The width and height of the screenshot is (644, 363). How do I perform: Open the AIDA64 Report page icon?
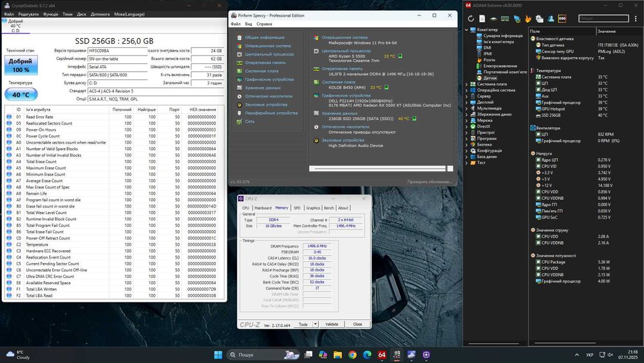482,19
